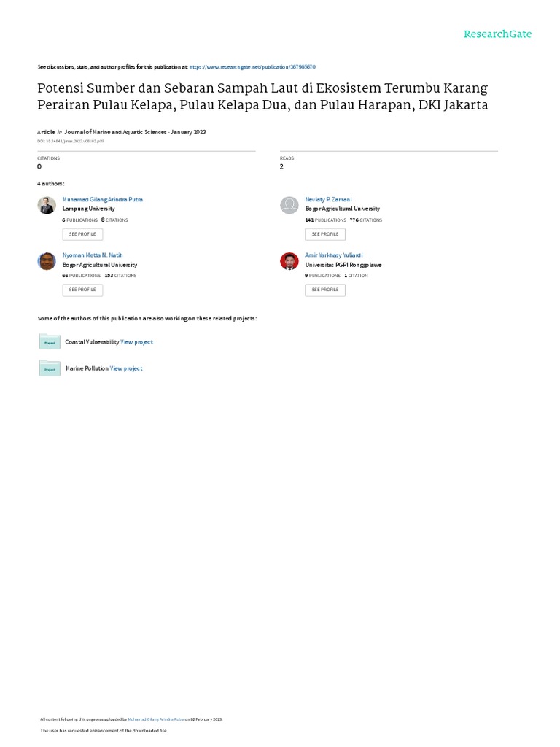Click uploader name link in footer
The image size is (560, 747).
[x=156, y=719]
